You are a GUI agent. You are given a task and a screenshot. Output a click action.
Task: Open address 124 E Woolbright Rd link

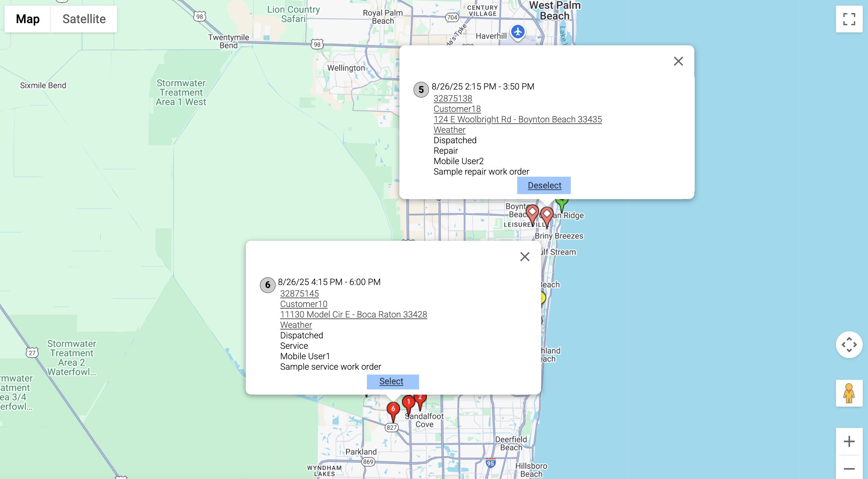tap(518, 119)
